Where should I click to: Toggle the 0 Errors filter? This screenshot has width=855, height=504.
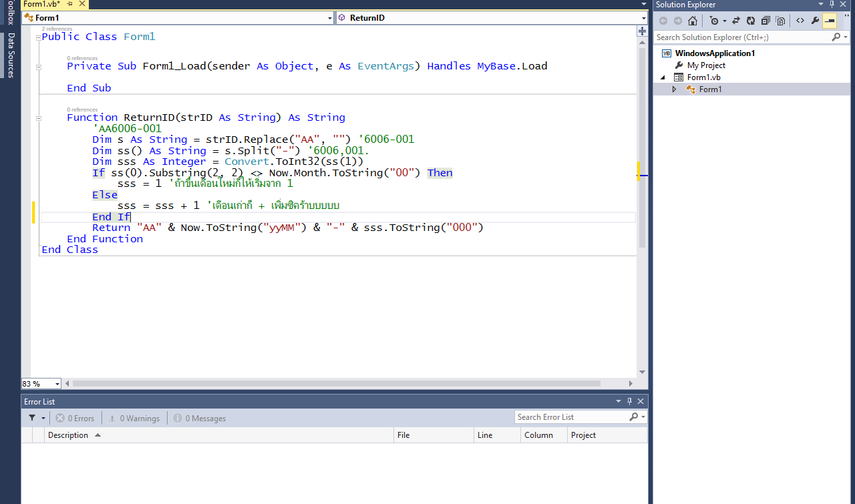(75, 419)
